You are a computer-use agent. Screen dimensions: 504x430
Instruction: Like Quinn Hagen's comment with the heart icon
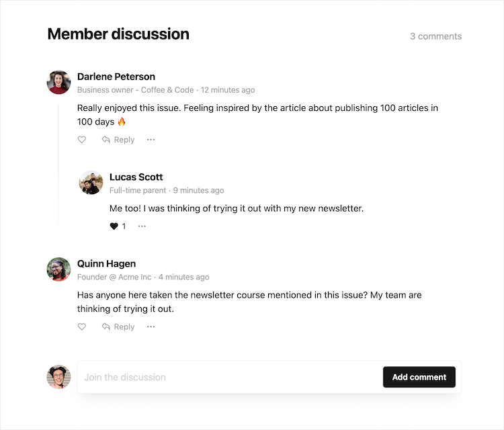(x=82, y=327)
